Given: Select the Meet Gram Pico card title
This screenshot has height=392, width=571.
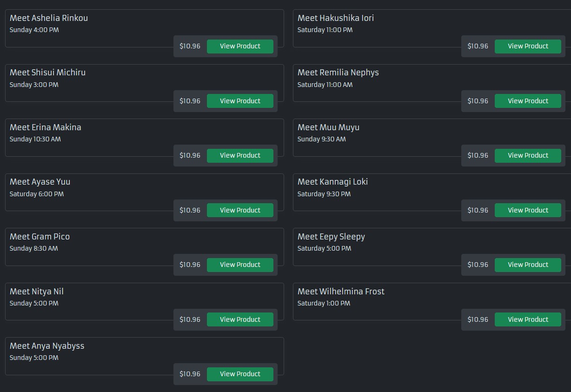Looking at the screenshot, I should [40, 237].
